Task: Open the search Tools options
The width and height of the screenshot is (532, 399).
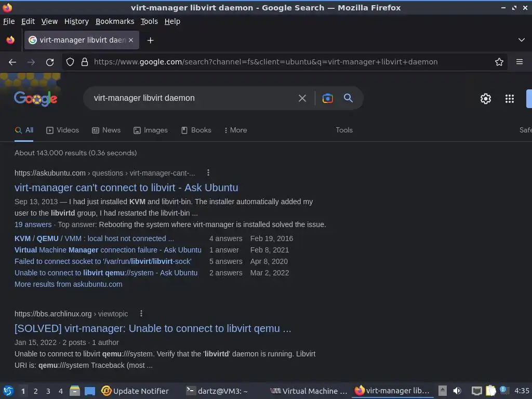Action: point(344,130)
